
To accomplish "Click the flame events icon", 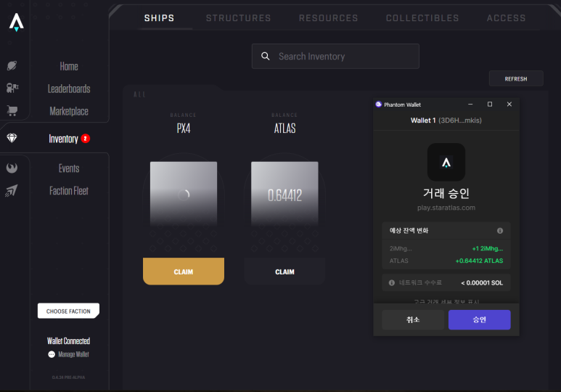I will [12, 168].
